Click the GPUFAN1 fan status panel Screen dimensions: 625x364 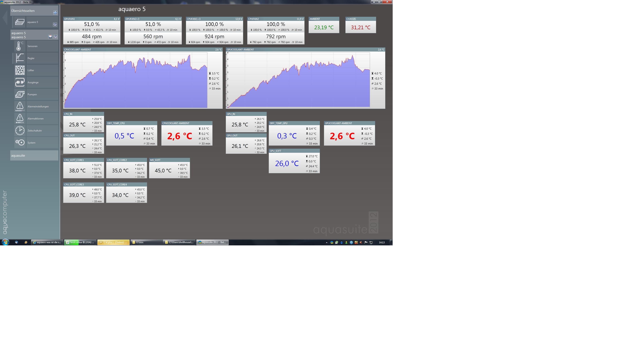click(91, 30)
